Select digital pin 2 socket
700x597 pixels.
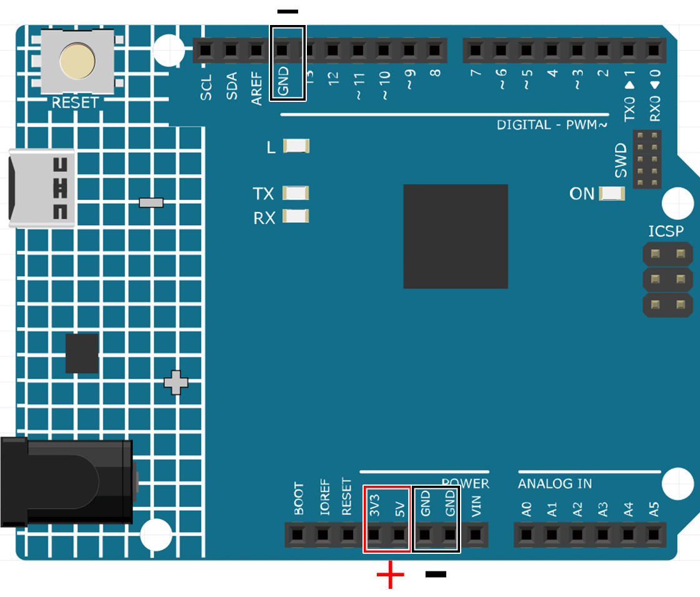point(603,50)
